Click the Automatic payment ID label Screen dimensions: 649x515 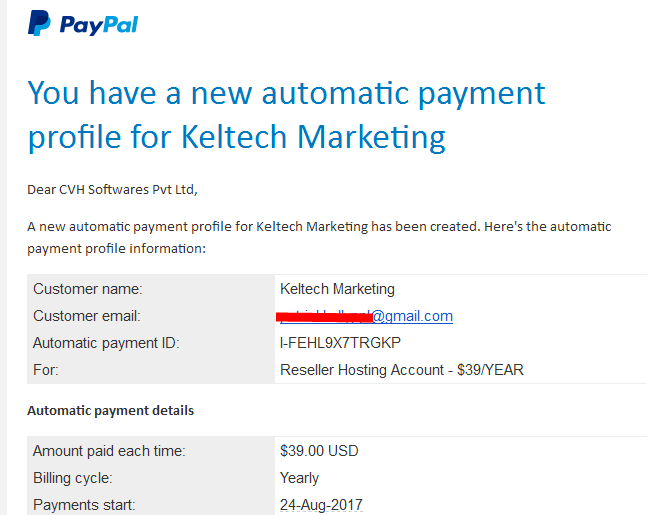pyautogui.click(x=106, y=343)
